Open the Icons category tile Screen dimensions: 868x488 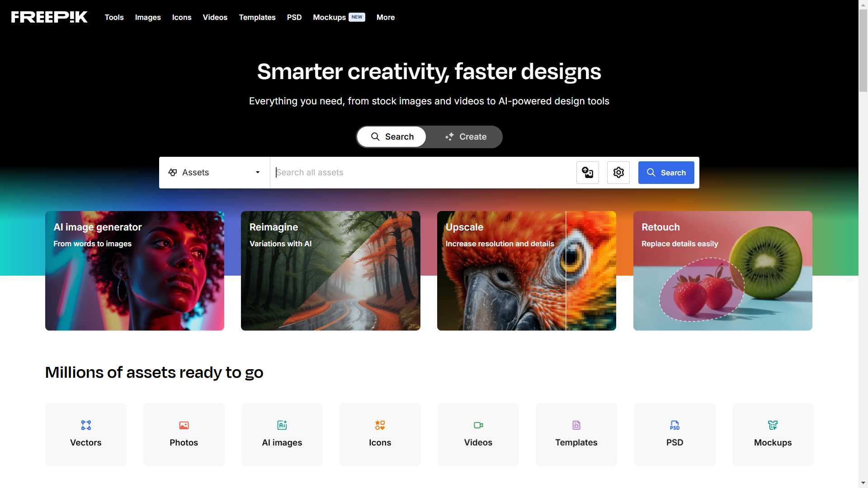tap(380, 435)
